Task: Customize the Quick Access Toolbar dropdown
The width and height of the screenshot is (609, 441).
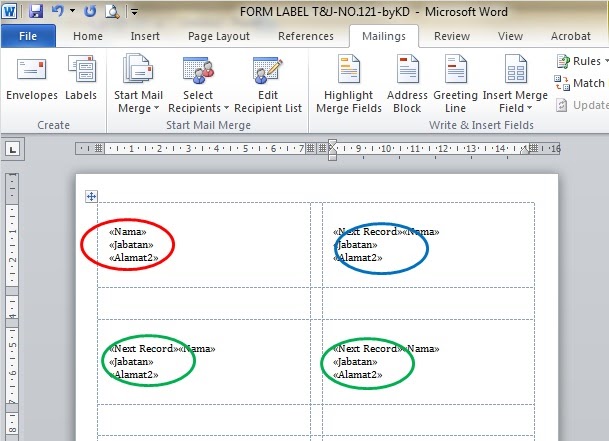Action: (134, 12)
